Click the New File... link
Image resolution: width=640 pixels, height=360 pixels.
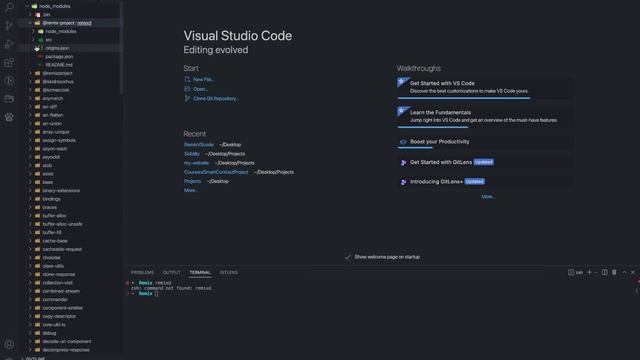click(204, 79)
